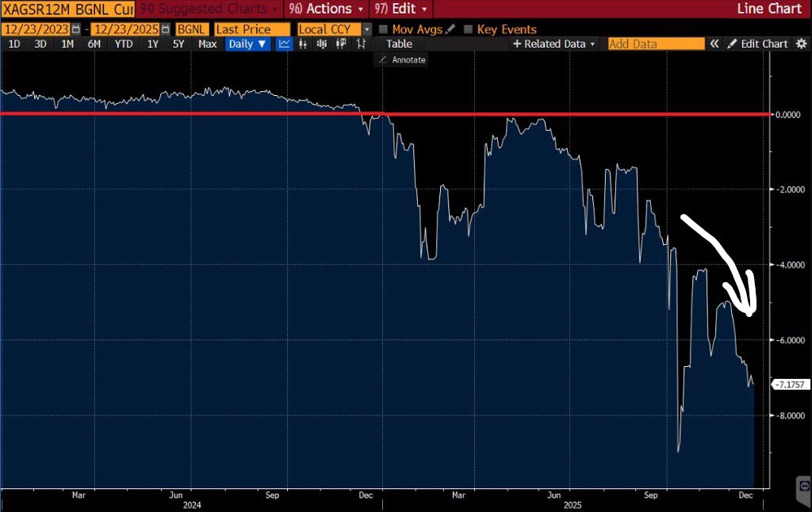Viewport: 812px width, 512px height.
Task: Expand the Local CCY currency dropdown
Action: (x=366, y=29)
